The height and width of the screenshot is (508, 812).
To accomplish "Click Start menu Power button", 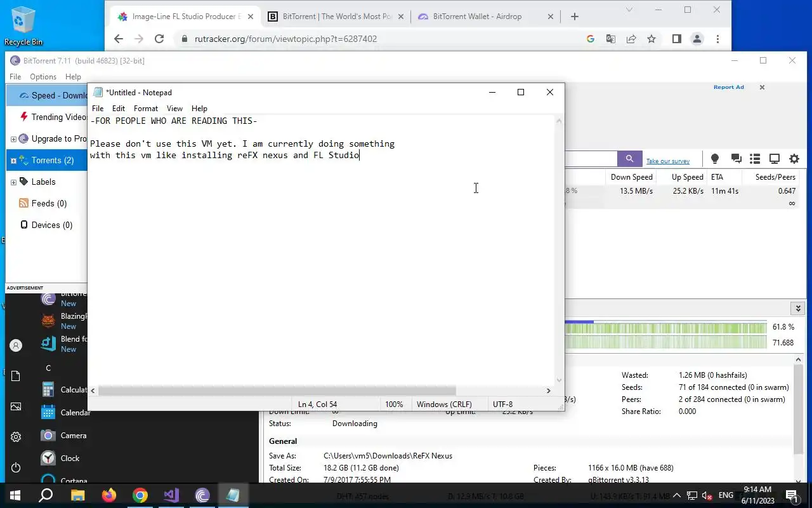I will pyautogui.click(x=16, y=467).
